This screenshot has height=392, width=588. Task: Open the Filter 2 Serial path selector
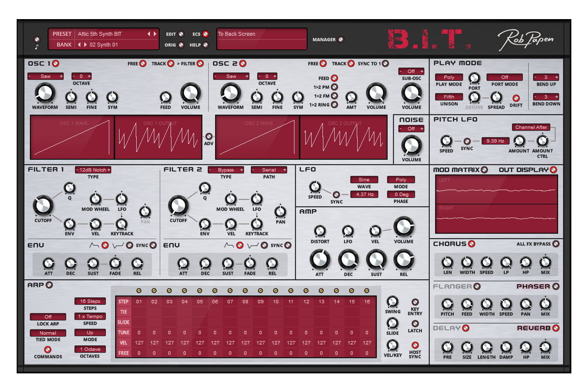tap(269, 170)
